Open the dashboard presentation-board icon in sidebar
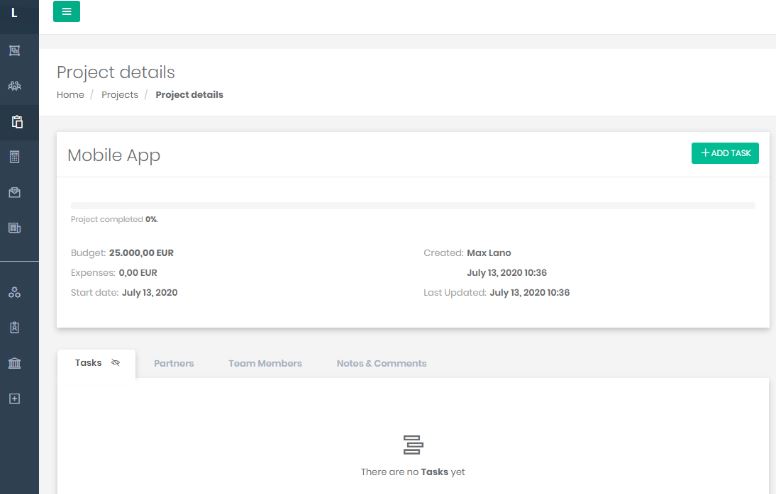This screenshot has height=494, width=776. [x=14, y=50]
